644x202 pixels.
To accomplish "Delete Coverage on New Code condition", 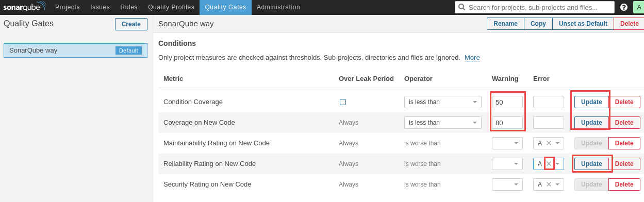I will pyautogui.click(x=624, y=123).
